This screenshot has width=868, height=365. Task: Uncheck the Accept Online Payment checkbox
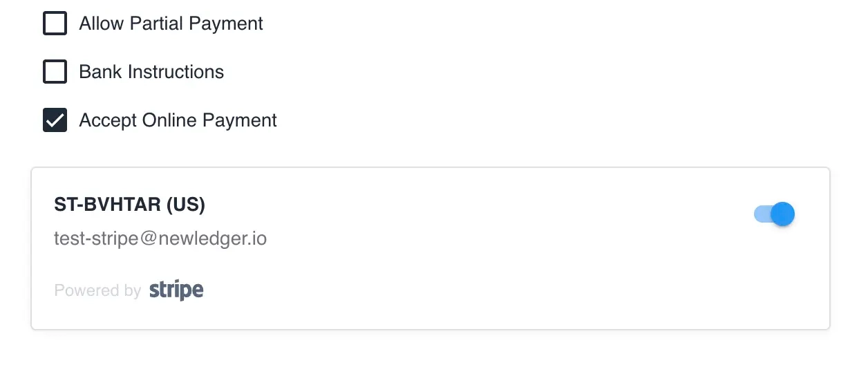55,120
